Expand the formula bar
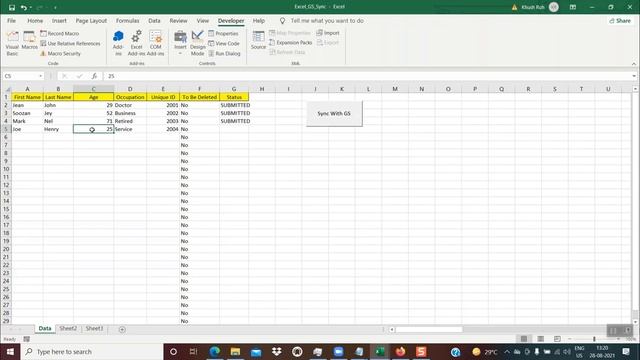The height and width of the screenshot is (360, 640). coord(634,76)
